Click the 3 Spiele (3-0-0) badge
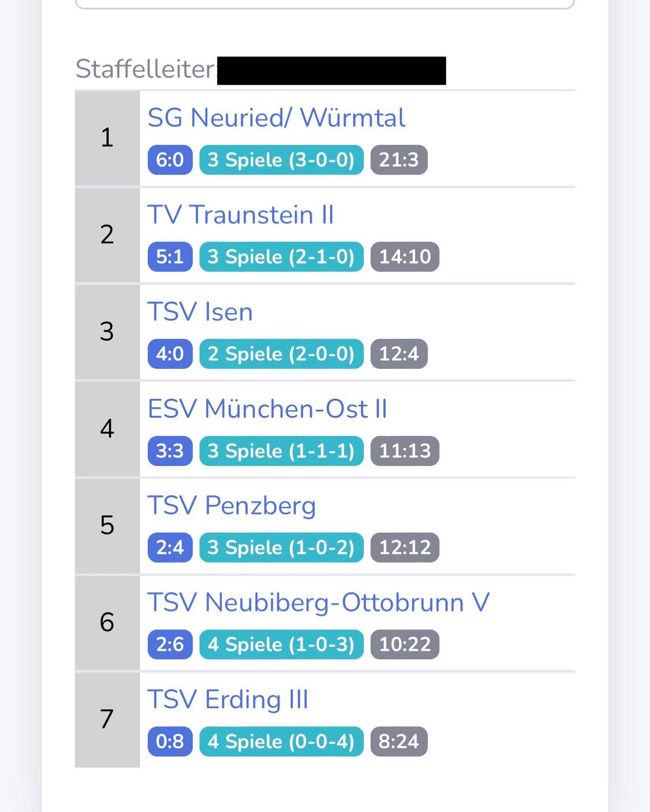Image resolution: width=650 pixels, height=812 pixels. click(x=281, y=160)
